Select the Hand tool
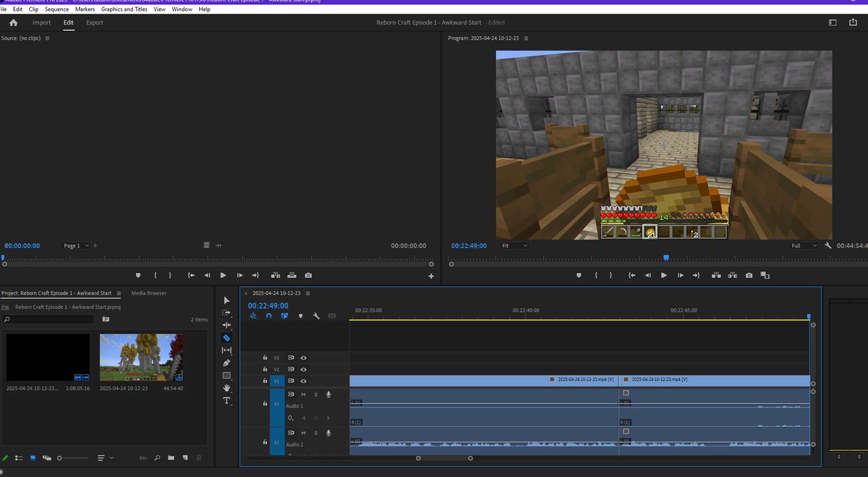The height and width of the screenshot is (477, 868). coord(226,388)
